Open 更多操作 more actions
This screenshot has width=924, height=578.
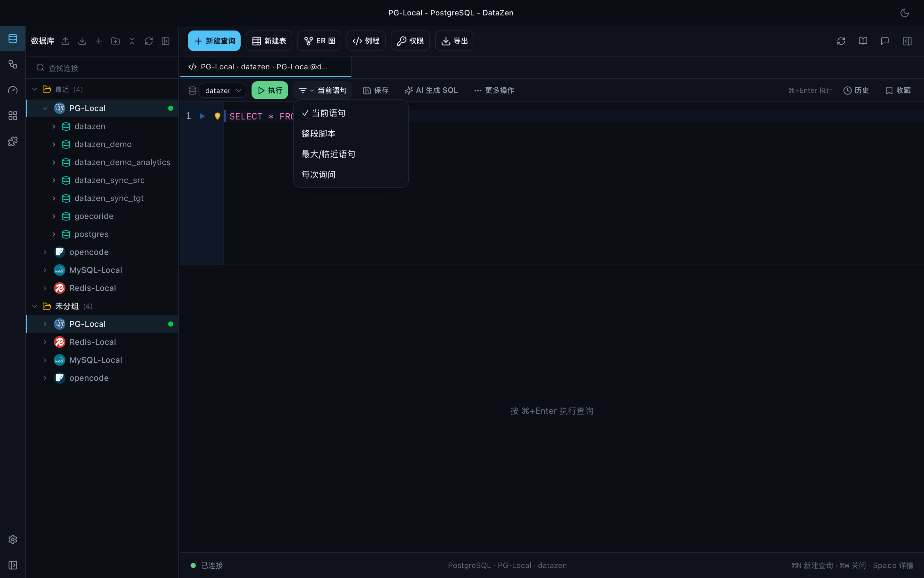[x=494, y=90]
